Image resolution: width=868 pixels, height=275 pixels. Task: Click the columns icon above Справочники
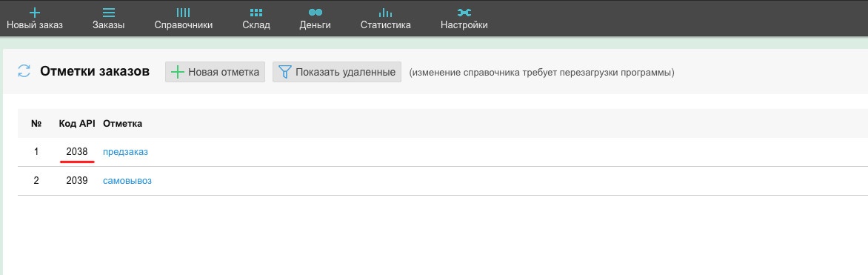tap(183, 12)
